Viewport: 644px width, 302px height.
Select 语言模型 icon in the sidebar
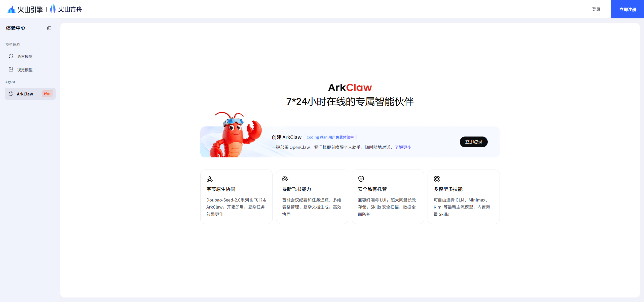(x=11, y=56)
